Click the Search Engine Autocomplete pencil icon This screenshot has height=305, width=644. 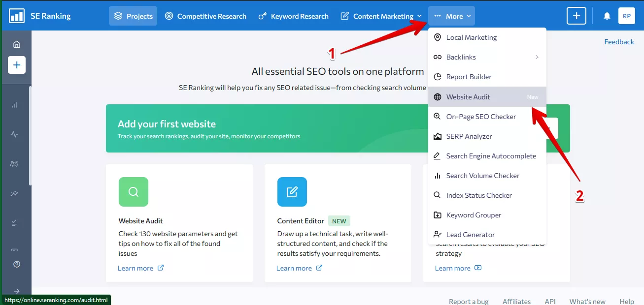[437, 156]
